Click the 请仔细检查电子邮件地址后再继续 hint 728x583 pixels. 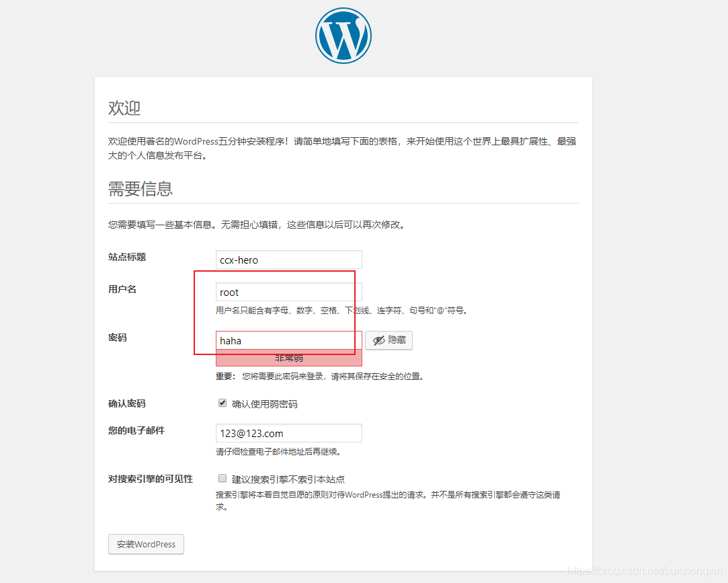pos(280,451)
